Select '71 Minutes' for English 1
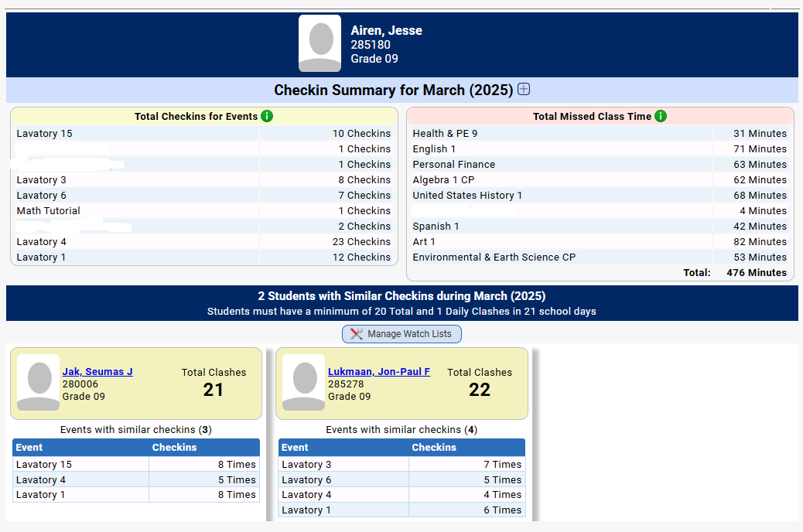Viewport: 803px width, 532px height. click(760, 149)
